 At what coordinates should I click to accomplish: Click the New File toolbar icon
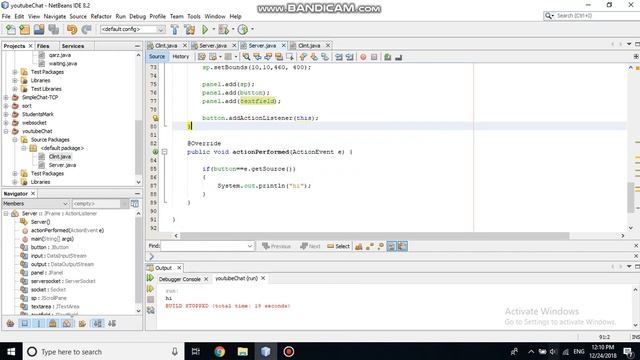pos(11,29)
